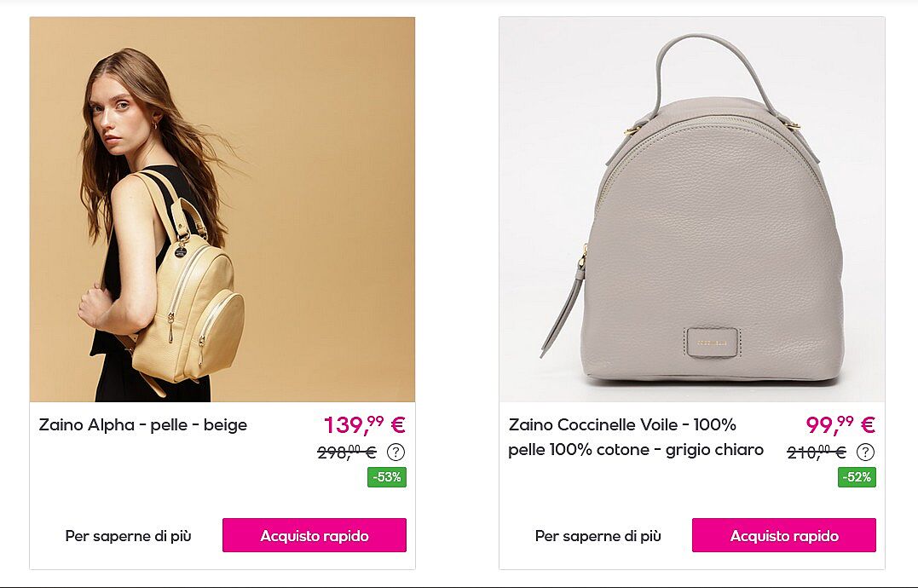Viewport: 918px width, 588px height.
Task: Click Acquisto rapido for Coccinelle Voile backpack
Action: pyautogui.click(x=784, y=535)
